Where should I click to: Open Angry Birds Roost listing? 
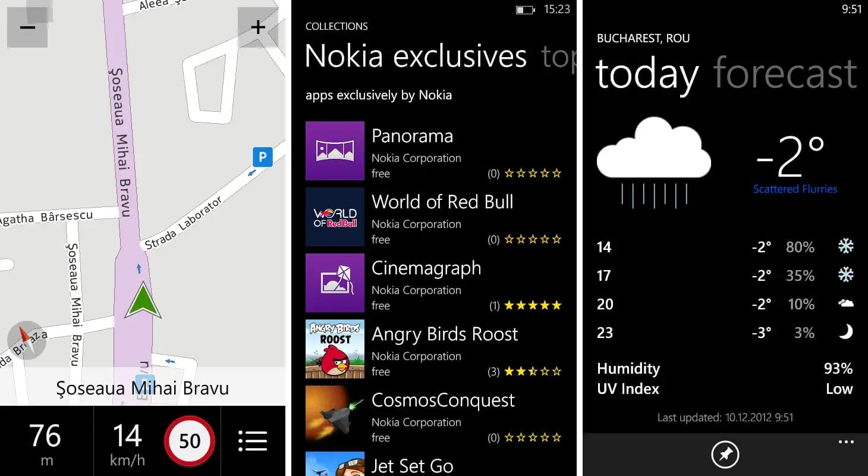pos(444,334)
